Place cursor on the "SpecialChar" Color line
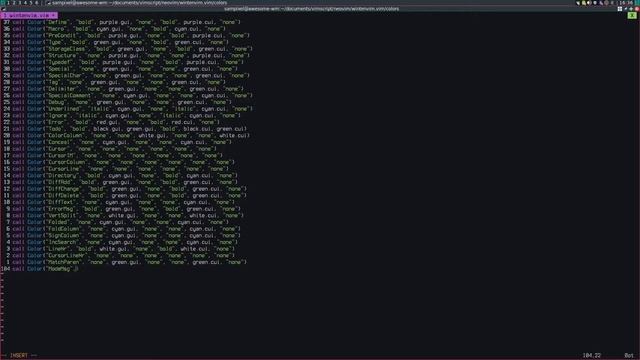640x360 pixels. (x=131, y=76)
